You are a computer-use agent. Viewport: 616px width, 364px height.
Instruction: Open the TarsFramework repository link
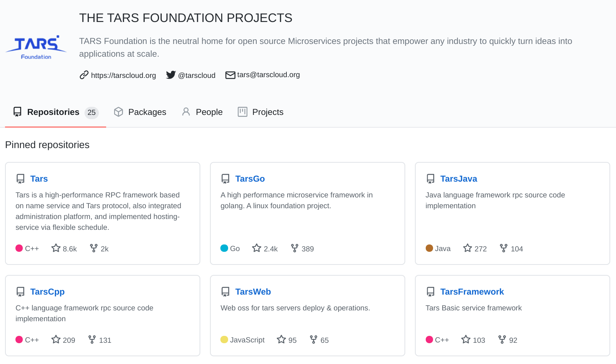(x=472, y=292)
